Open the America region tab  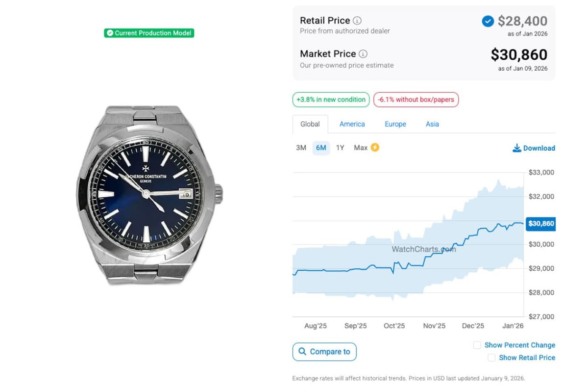click(x=352, y=124)
